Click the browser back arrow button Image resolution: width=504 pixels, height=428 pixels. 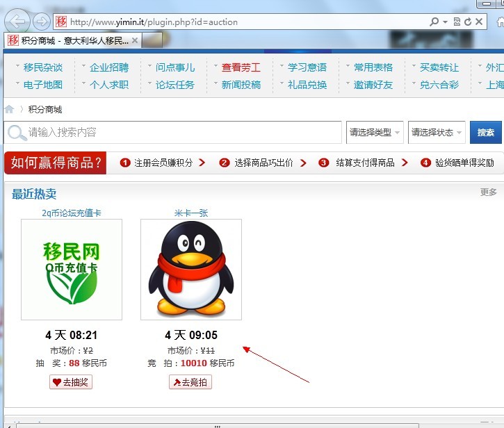pyautogui.click(x=17, y=22)
